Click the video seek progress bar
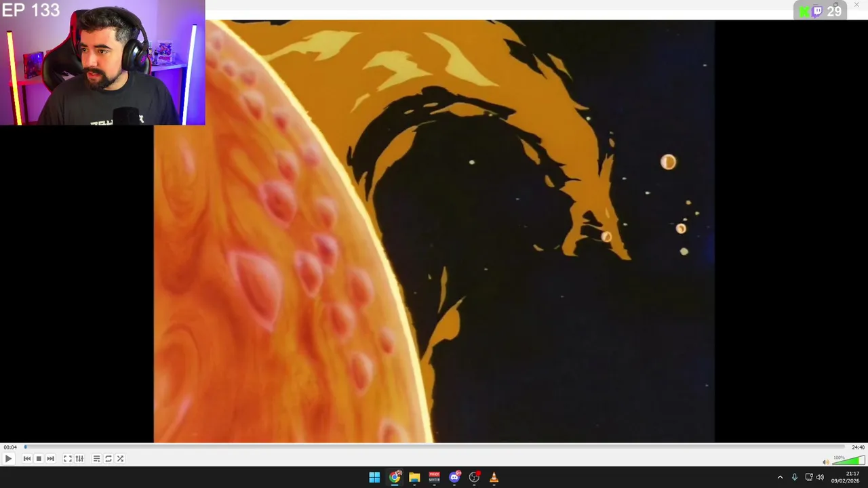The width and height of the screenshot is (868, 488). 434,447
